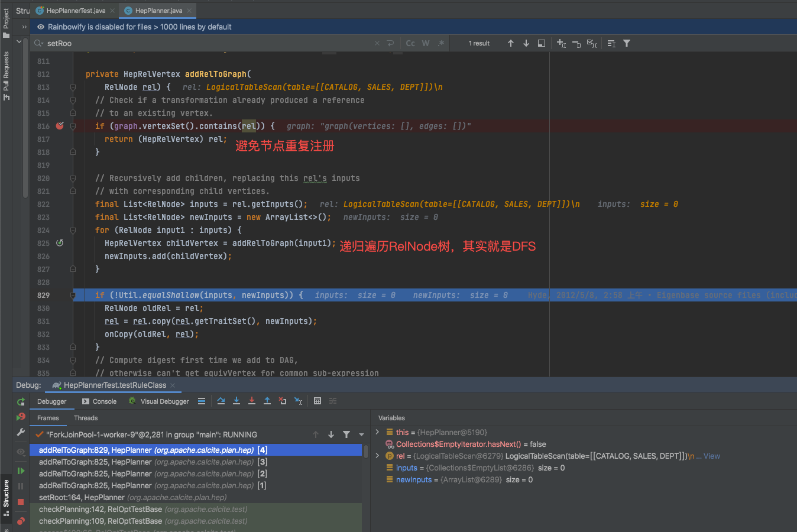The image size is (797, 532).
Task: Open search history magnifier dropdown
Action: (38, 43)
